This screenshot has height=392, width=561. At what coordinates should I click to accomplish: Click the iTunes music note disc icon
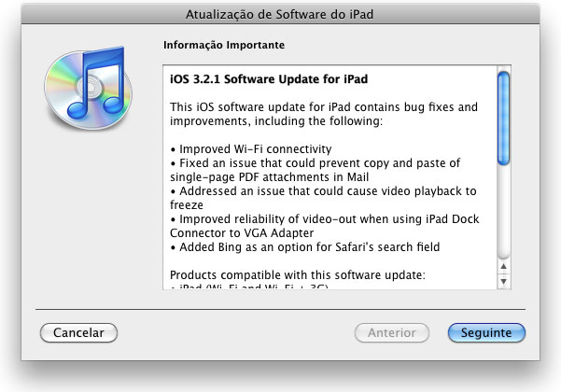tap(88, 88)
